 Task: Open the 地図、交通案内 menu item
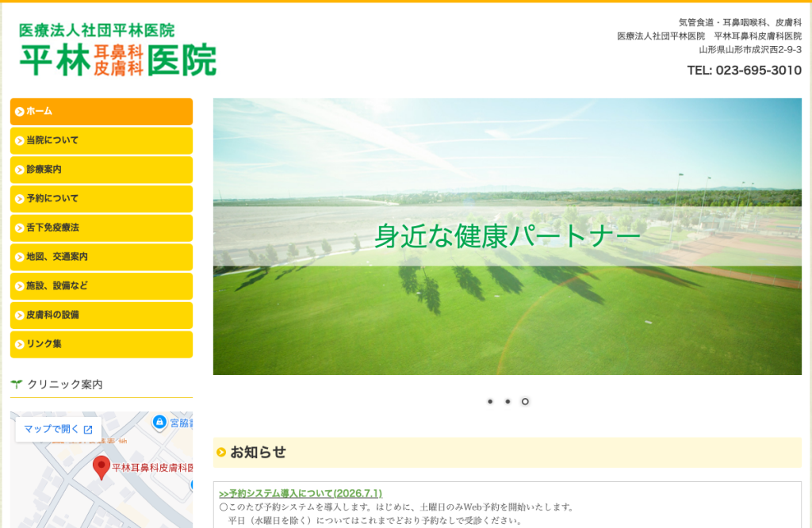click(101, 257)
